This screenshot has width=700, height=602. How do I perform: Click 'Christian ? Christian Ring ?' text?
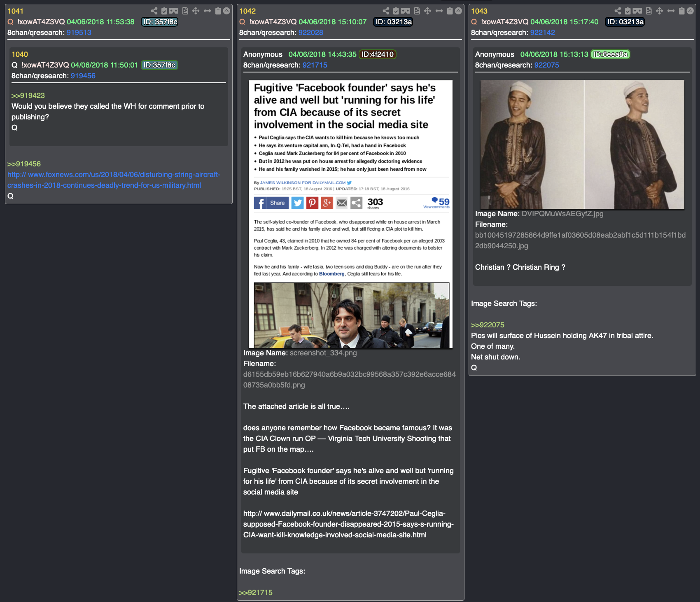coord(520,267)
